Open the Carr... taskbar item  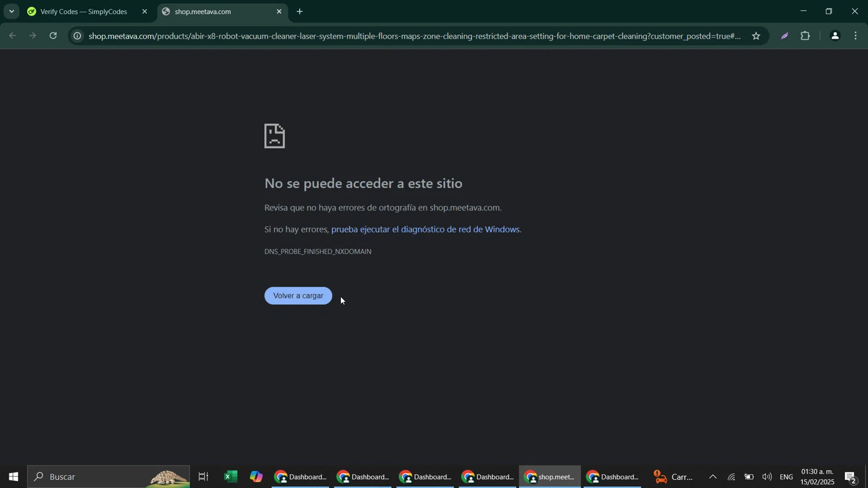674,477
